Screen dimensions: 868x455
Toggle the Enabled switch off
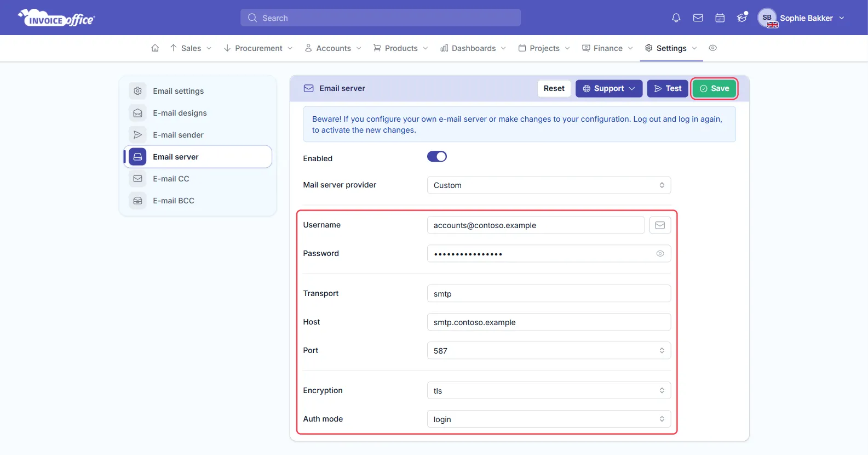pos(437,157)
